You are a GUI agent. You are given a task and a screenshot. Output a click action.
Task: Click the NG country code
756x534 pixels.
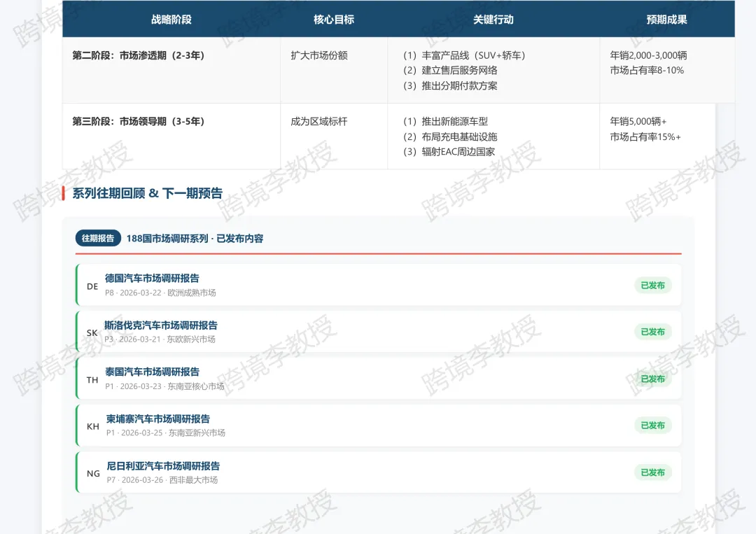pos(94,473)
